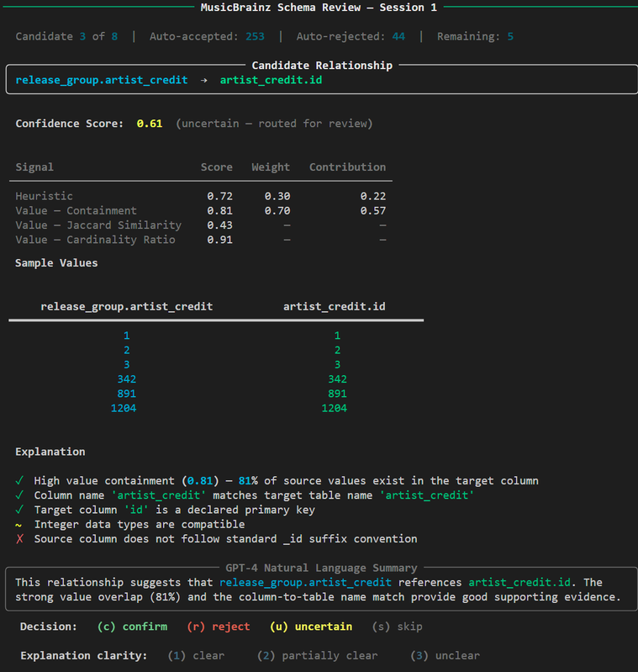Viewport: 638px width, 672px height.
Task: Click the Remaining count 5
Action: pyautogui.click(x=510, y=36)
